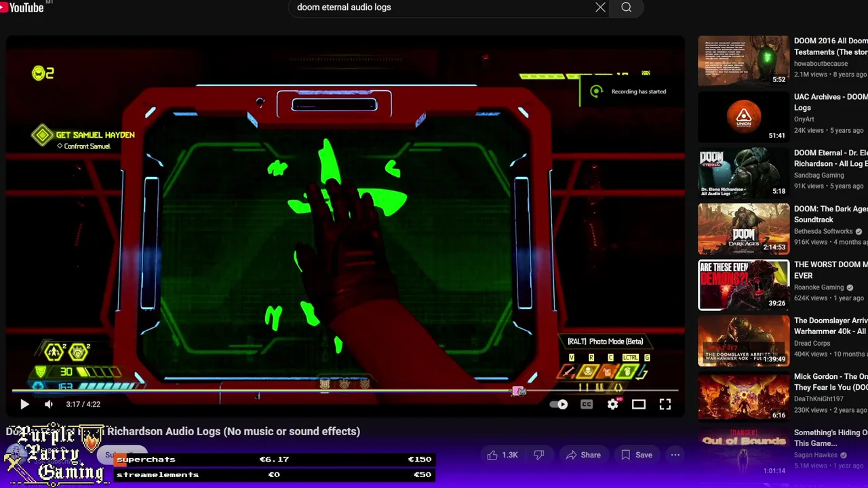The height and width of the screenshot is (488, 868).
Task: Toggle closed captions (CC)
Action: tap(587, 405)
